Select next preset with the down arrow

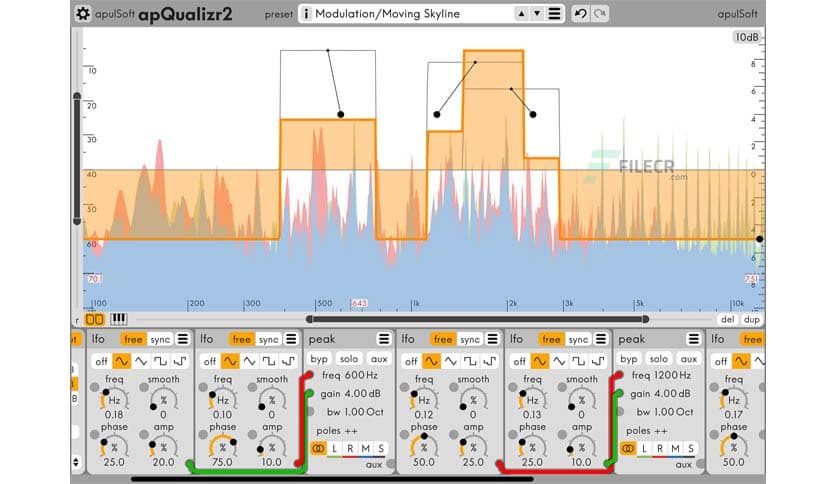pyautogui.click(x=536, y=14)
